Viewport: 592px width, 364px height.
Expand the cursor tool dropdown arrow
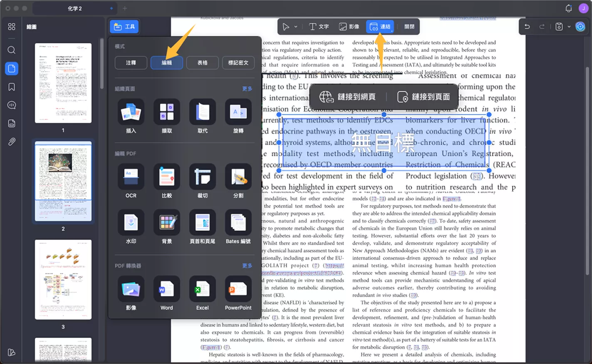click(296, 27)
